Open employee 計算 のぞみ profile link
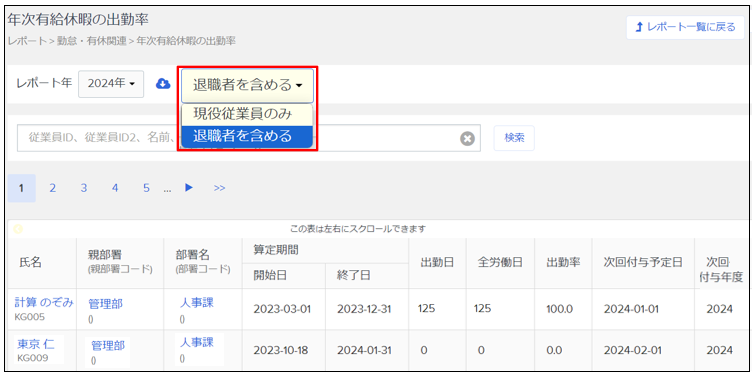Viewport: 752px width, 375px height. coord(44,303)
